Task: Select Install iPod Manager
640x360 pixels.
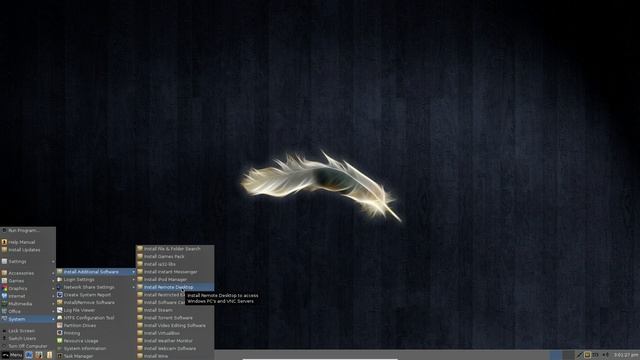Action: coord(175,280)
